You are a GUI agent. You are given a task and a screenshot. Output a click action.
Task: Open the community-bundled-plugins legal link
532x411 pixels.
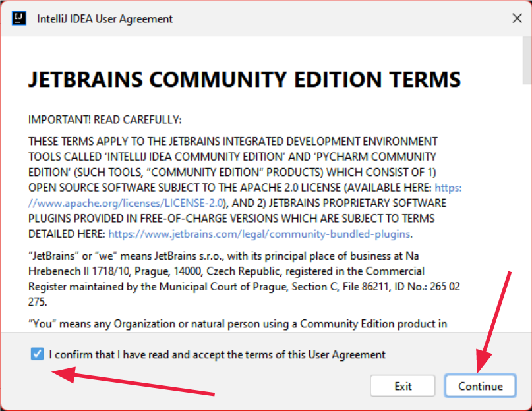pos(260,234)
